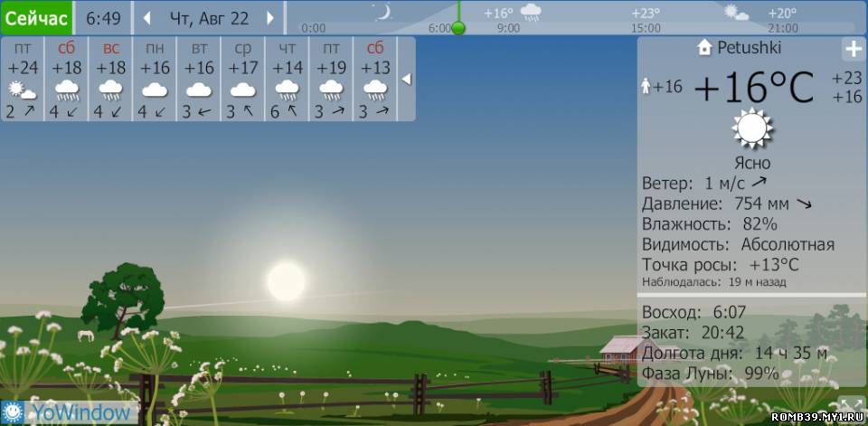Go to previous day with left arrow
This screenshot has height=426, width=868.
[147, 18]
